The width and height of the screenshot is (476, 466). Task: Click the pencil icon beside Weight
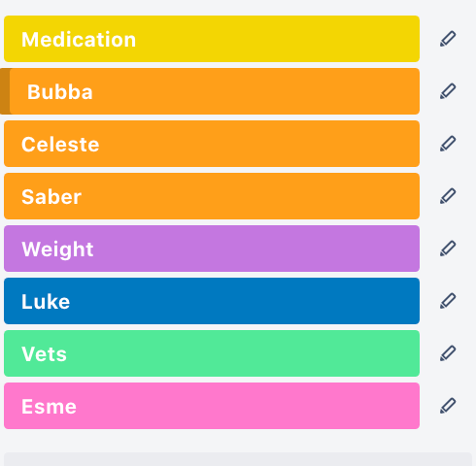[x=448, y=249]
